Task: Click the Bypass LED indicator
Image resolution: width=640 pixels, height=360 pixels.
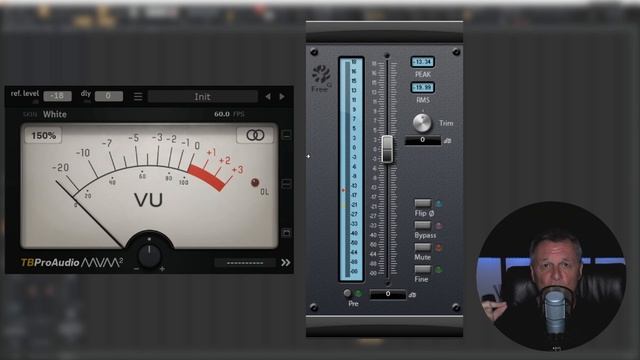Action: (x=439, y=225)
